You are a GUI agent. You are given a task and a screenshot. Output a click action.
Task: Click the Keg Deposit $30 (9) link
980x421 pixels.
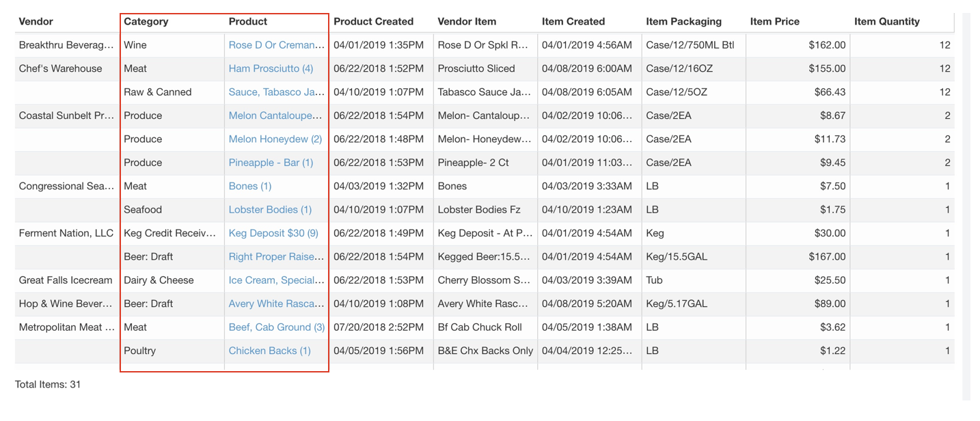[273, 233]
